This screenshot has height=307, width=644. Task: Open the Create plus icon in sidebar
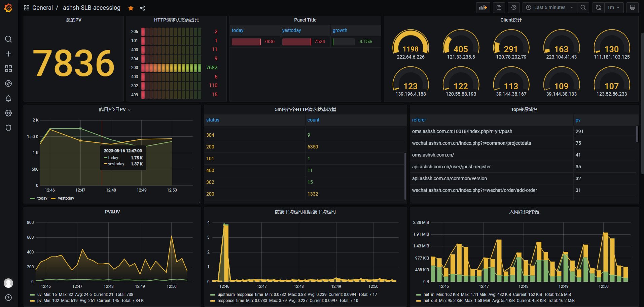click(x=8, y=54)
